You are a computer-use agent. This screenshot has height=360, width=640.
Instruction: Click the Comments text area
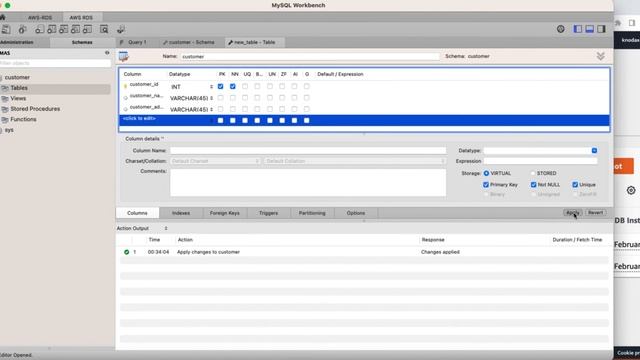tap(308, 182)
